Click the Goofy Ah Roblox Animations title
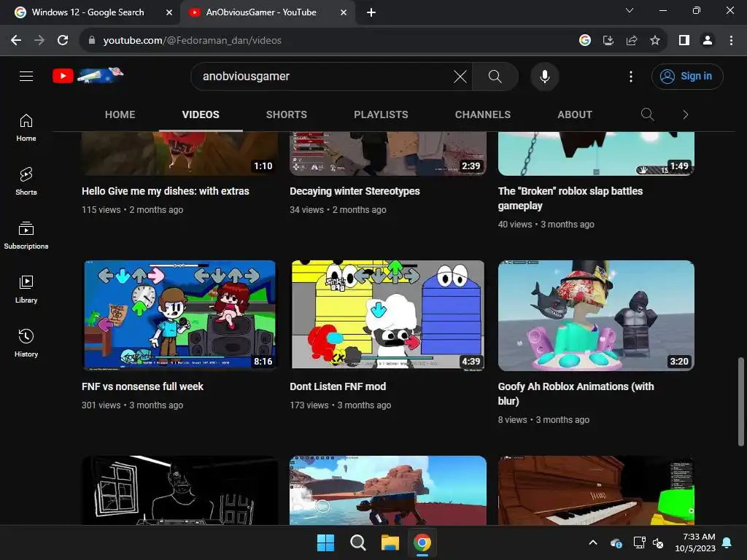The width and height of the screenshot is (747, 560). click(x=576, y=393)
